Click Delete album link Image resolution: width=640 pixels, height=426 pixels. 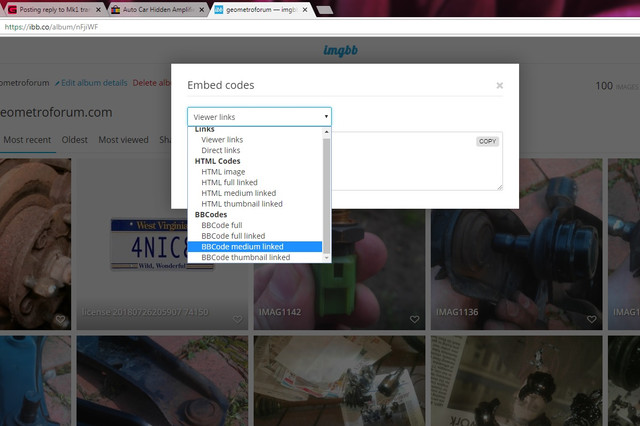(x=151, y=83)
